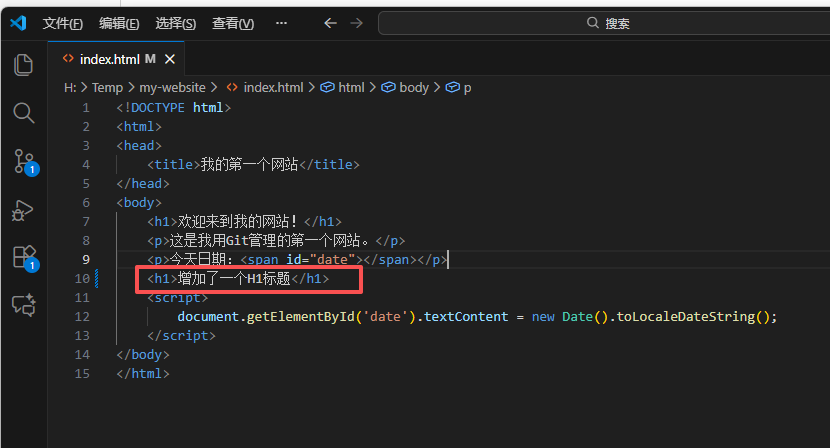The height and width of the screenshot is (448, 830).
Task: Open the Search view in activity bar
Action: (x=23, y=113)
